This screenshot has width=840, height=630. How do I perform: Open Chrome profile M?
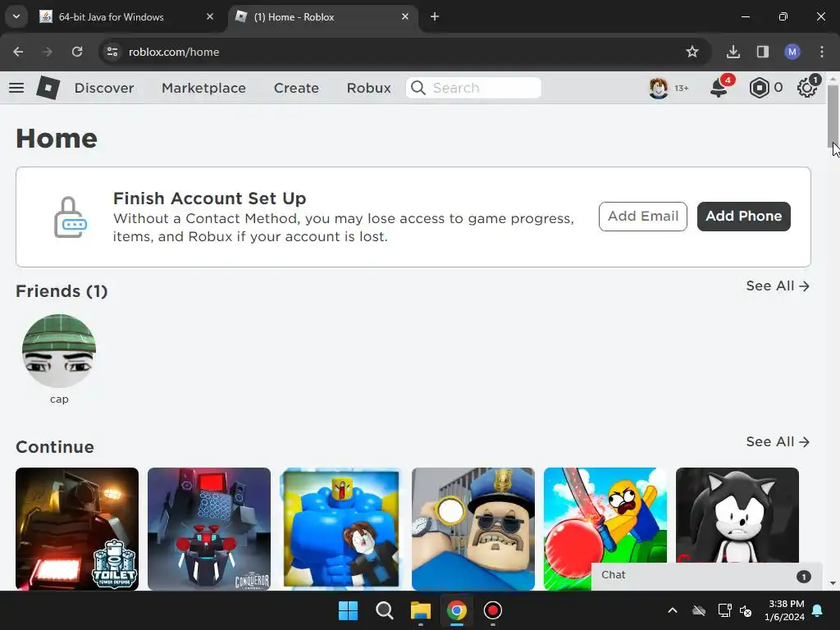(x=792, y=52)
